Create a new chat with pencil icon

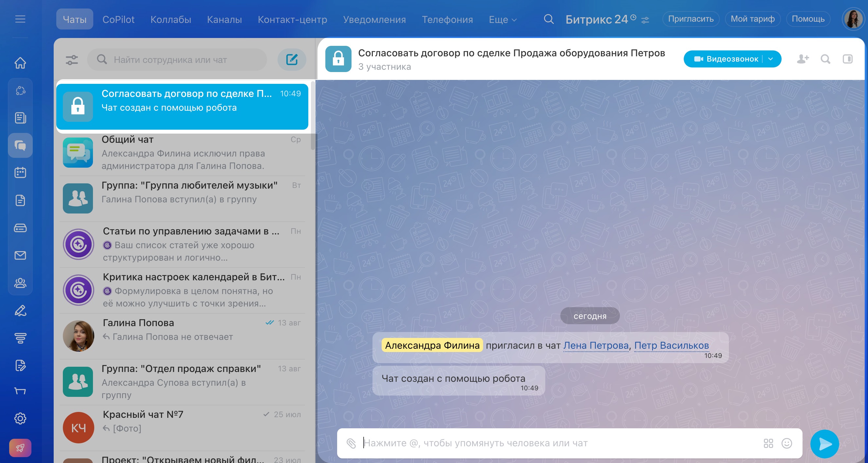[x=292, y=60]
